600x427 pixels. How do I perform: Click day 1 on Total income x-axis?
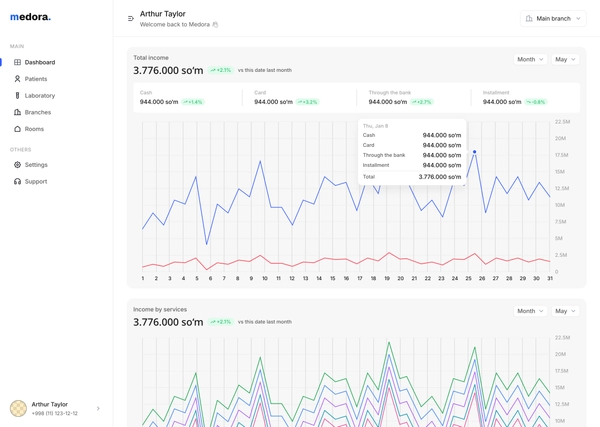point(143,279)
